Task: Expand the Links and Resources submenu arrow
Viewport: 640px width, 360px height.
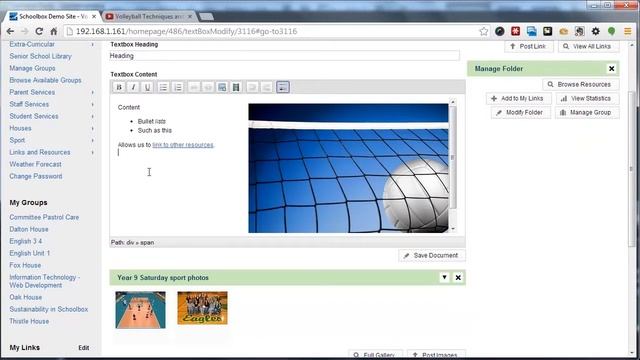Action: click(93, 152)
